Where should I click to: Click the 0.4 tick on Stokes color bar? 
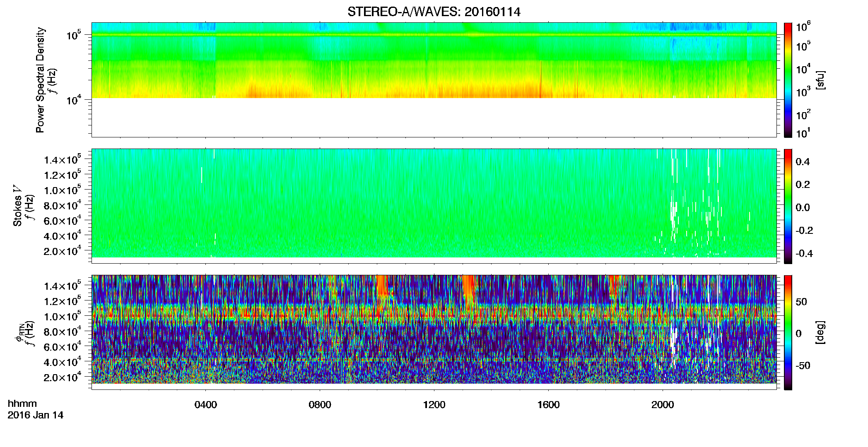point(803,162)
